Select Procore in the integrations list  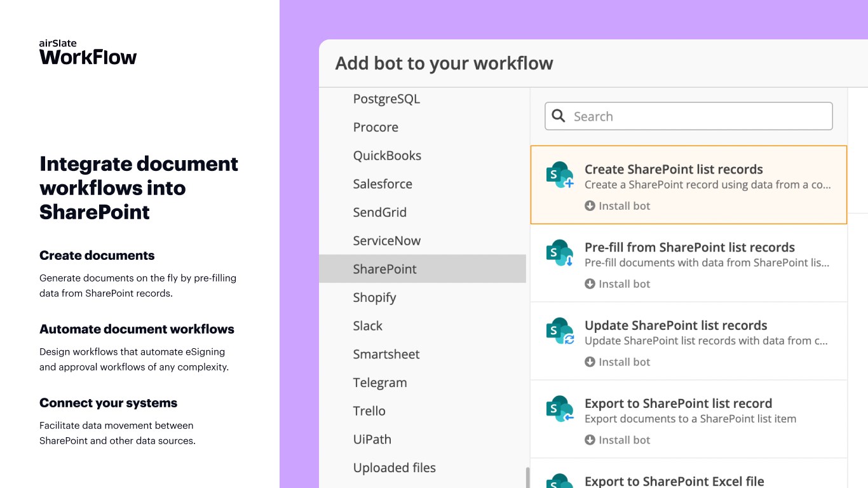coord(376,127)
